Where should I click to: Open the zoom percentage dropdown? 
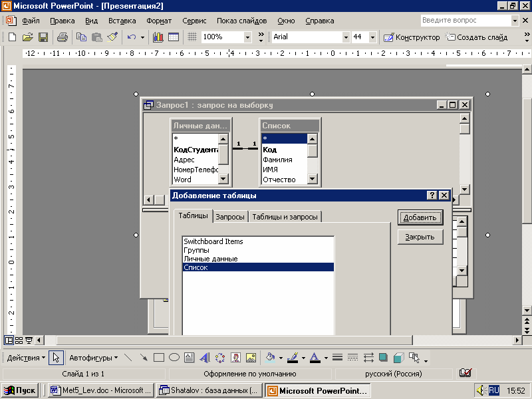[247, 37]
